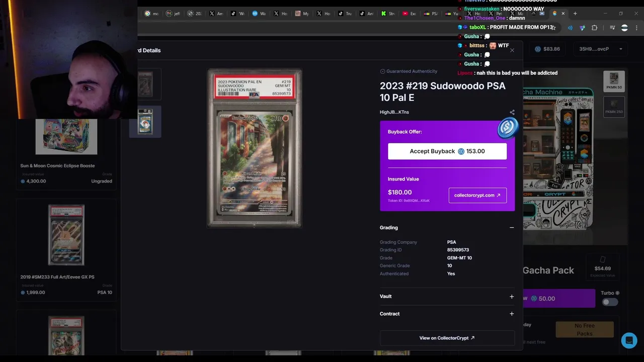Screen dimensions: 644x362
Task: Bookmark this page with the star icon
Action: pos(554,28)
